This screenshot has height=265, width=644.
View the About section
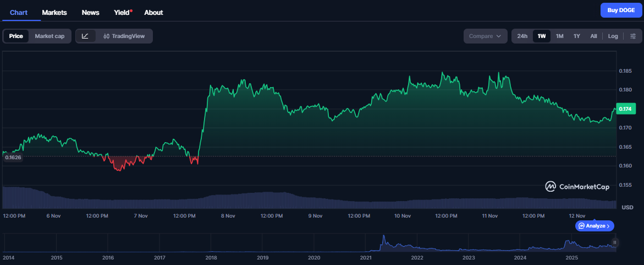coord(153,12)
